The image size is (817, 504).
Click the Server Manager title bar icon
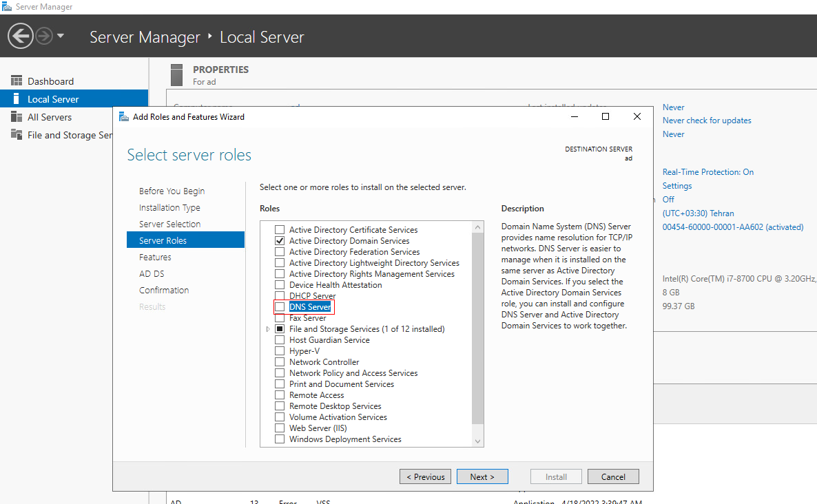(7, 6)
